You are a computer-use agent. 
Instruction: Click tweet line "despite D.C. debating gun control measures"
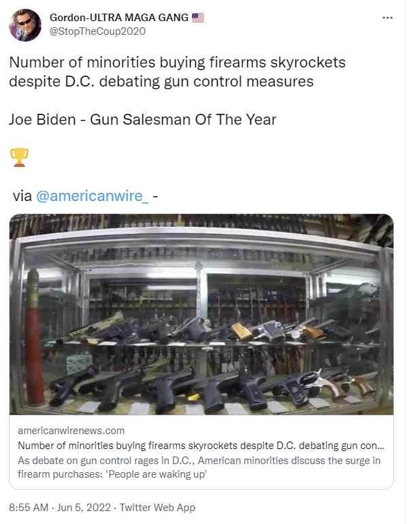[x=161, y=82]
